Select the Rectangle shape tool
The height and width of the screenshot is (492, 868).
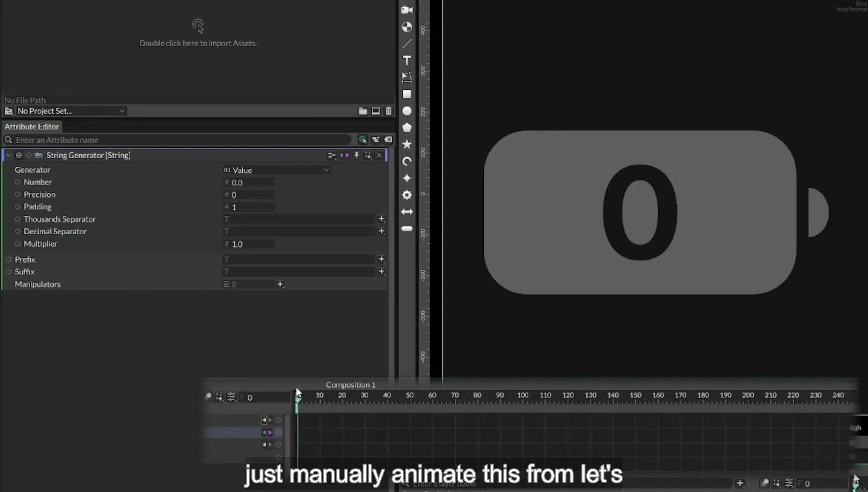[407, 94]
